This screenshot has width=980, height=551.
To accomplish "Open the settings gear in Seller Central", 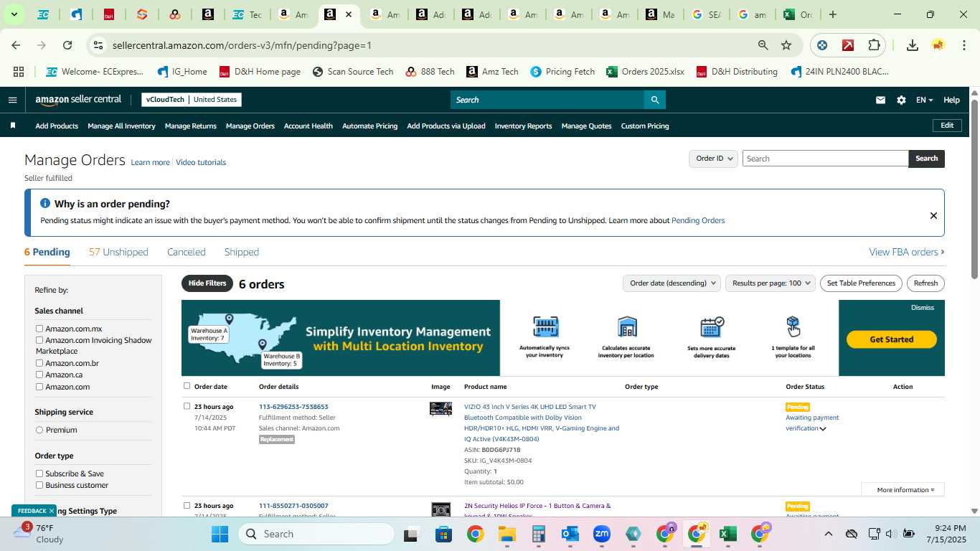I will click(x=901, y=100).
